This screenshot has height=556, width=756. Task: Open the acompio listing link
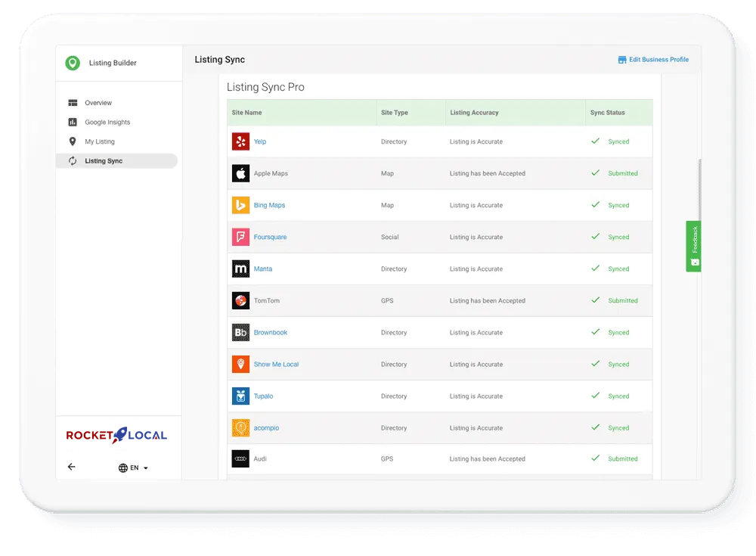(266, 428)
